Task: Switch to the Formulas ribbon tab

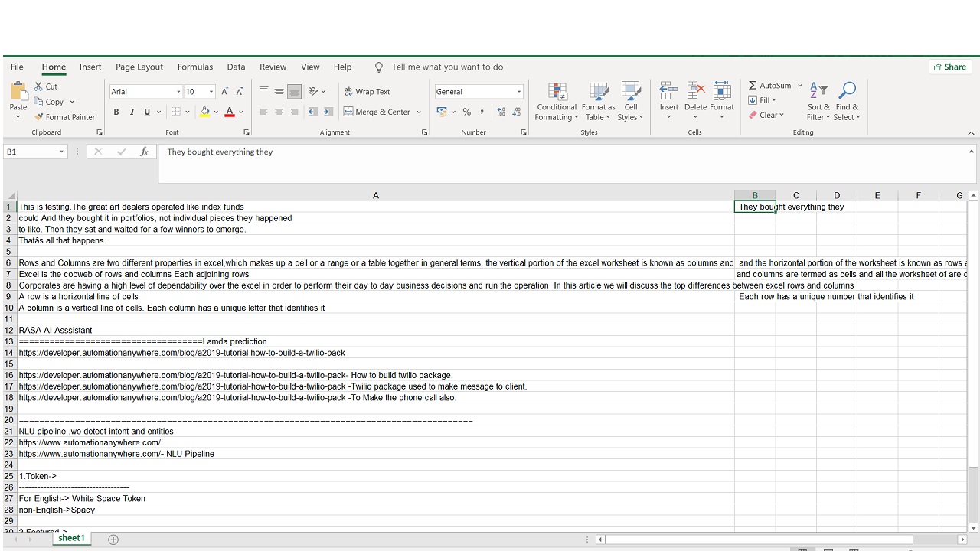Action: [x=194, y=67]
